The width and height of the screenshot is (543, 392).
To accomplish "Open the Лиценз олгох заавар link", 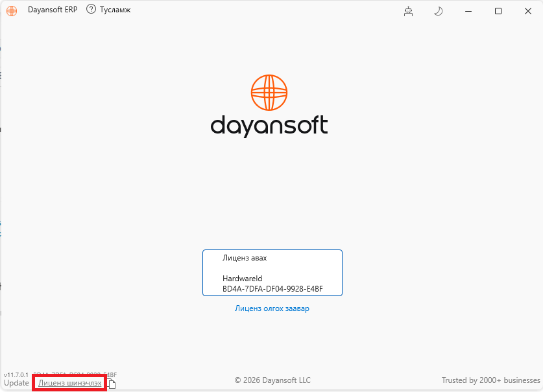I will 272,308.
